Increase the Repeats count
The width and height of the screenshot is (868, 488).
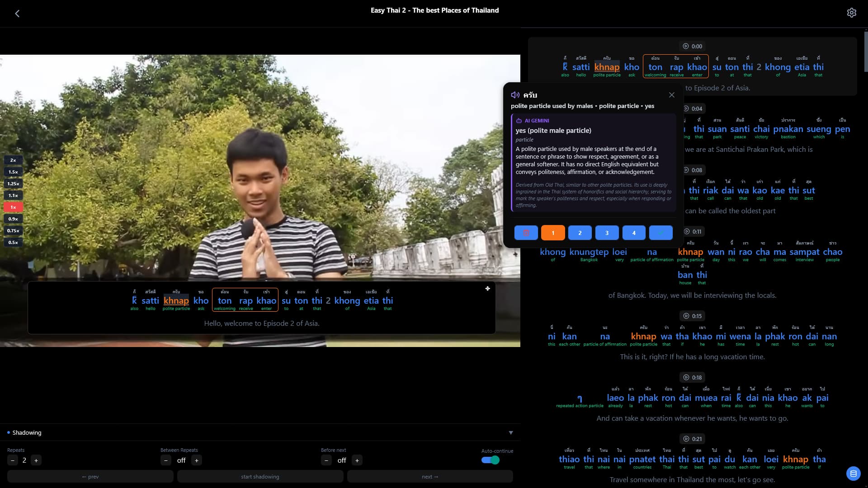(x=36, y=460)
